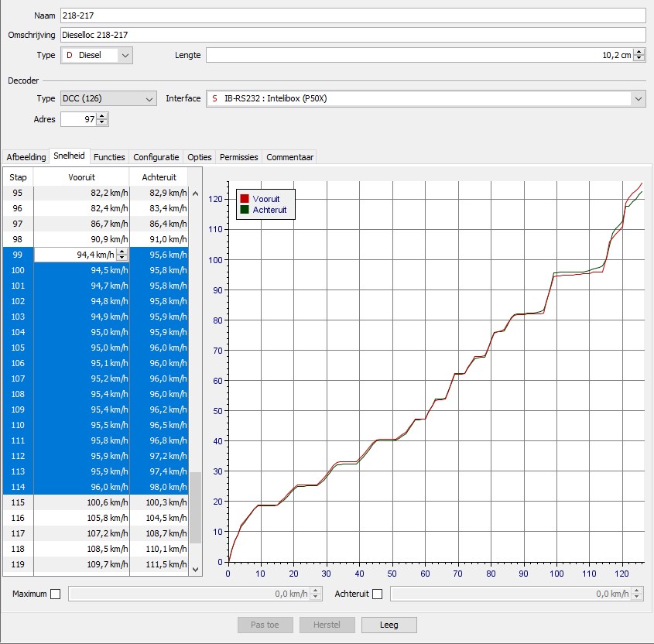Click the 82,4 km/h Vooruit cell of step 96

82,208
